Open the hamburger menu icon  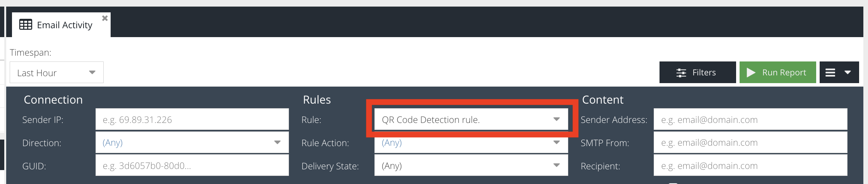pos(830,72)
